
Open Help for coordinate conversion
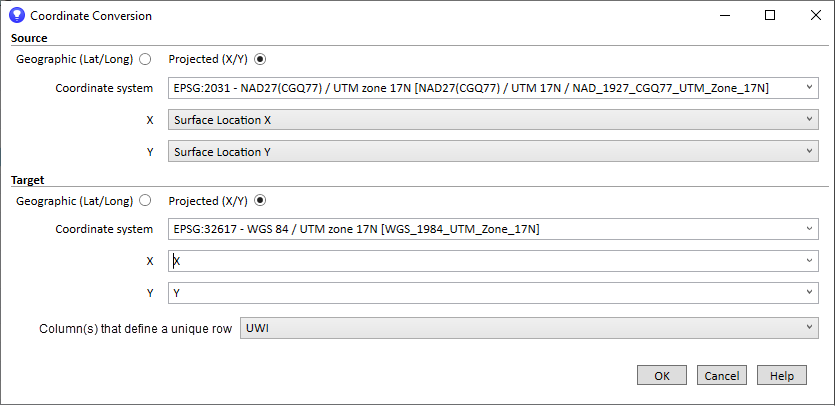click(x=782, y=376)
